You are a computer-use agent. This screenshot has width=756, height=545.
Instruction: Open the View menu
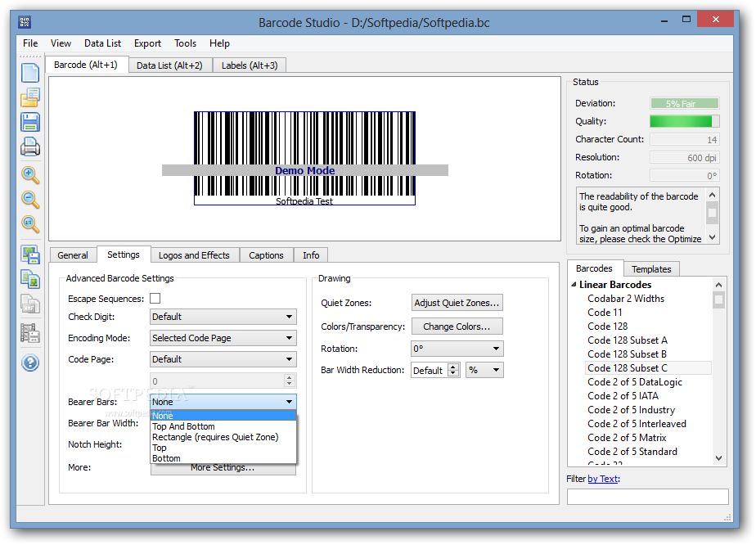(61, 43)
